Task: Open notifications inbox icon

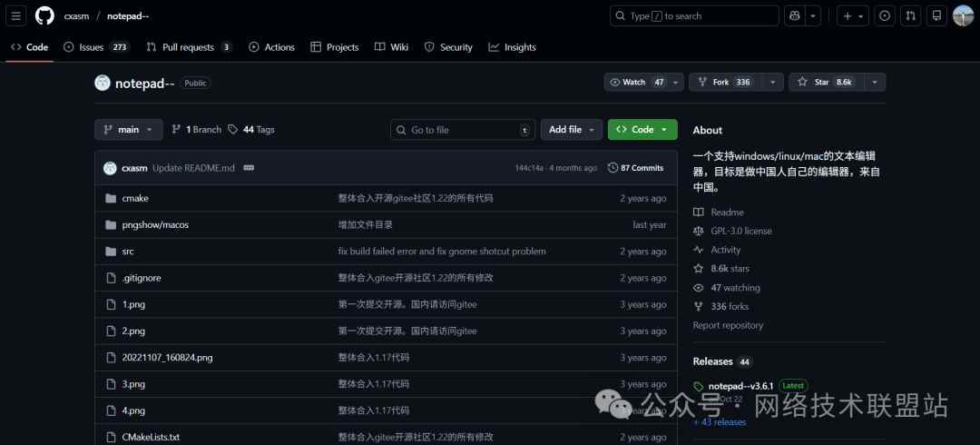Action: tap(936, 16)
